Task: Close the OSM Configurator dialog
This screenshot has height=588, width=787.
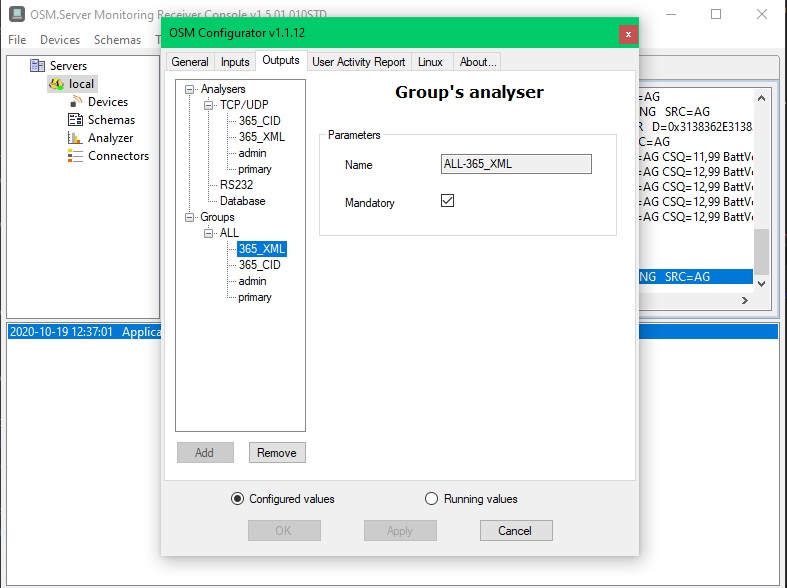Action: click(x=627, y=33)
